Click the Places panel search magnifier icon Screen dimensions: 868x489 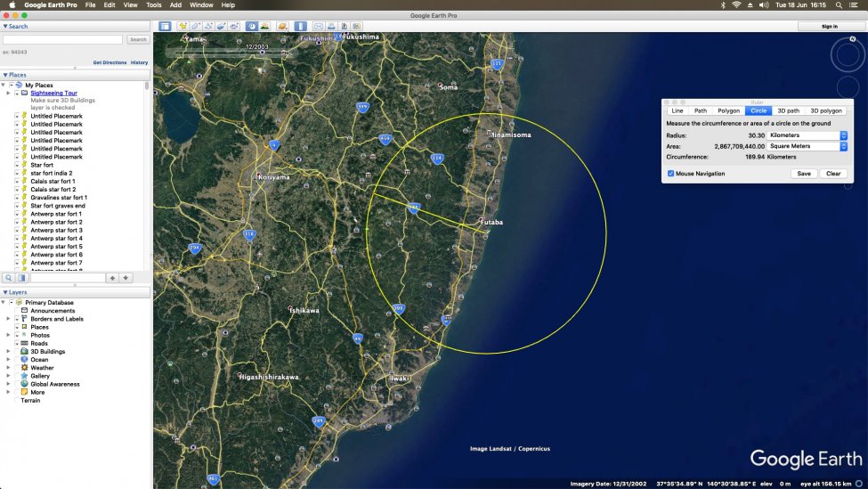pos(8,278)
